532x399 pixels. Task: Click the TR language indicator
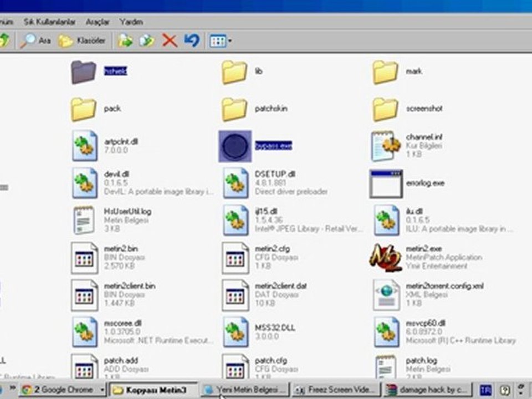(x=485, y=390)
